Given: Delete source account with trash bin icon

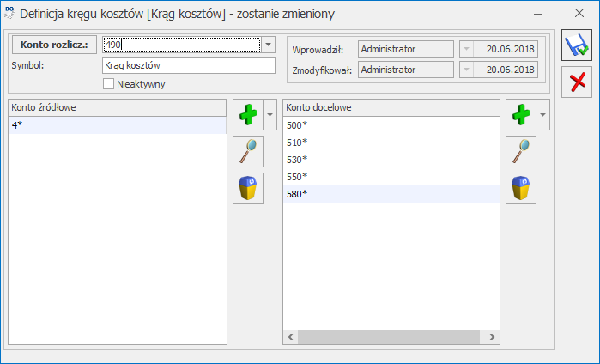Looking at the screenshot, I should [x=248, y=188].
